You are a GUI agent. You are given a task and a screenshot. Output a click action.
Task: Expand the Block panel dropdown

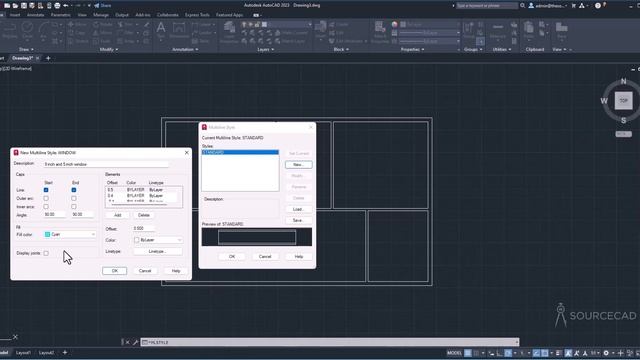coord(341,49)
